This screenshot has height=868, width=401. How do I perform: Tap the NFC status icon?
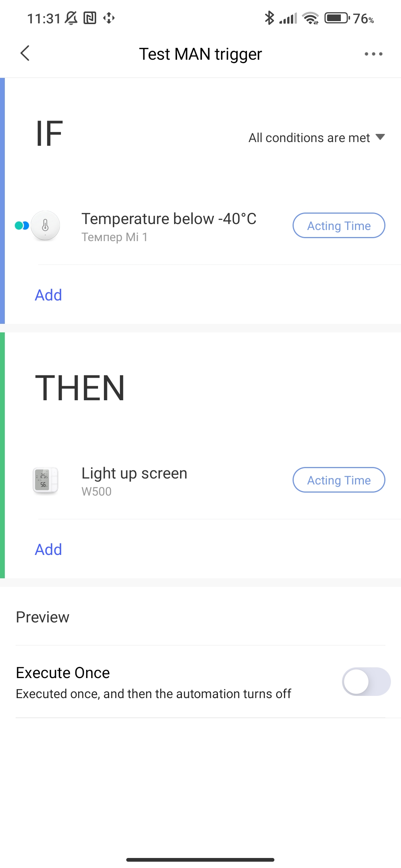[90, 18]
